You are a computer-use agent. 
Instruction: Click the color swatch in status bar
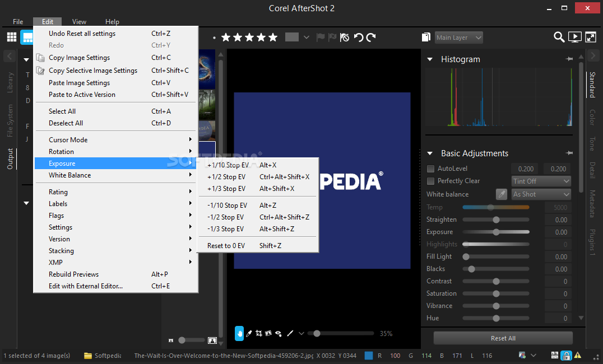368,356
